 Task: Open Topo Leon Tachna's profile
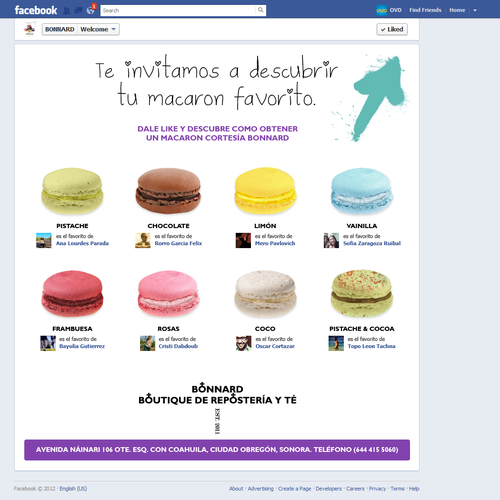[372, 346]
